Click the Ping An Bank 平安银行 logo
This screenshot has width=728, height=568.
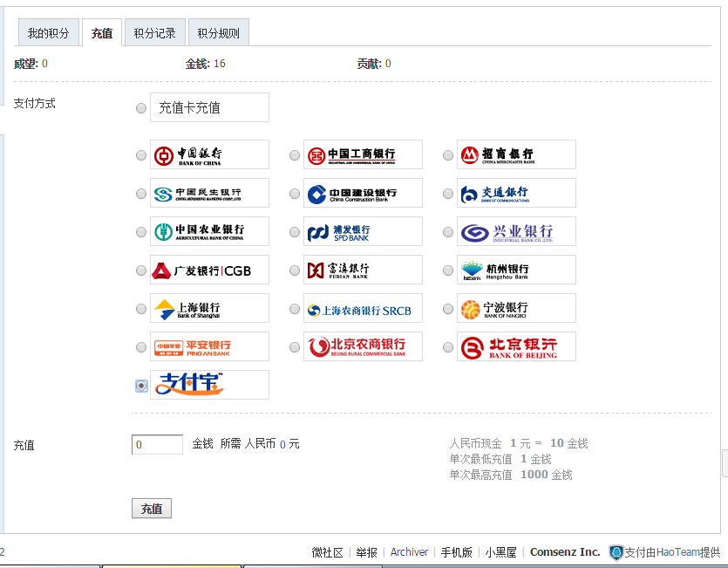209,346
